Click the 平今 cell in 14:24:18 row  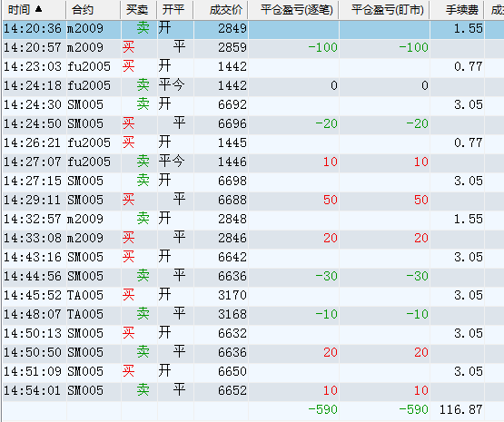(x=172, y=85)
